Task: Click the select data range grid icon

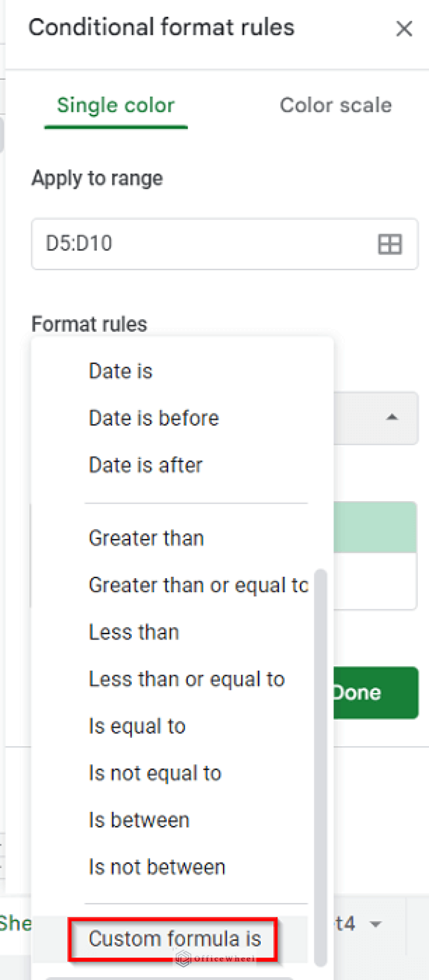Action: (389, 244)
